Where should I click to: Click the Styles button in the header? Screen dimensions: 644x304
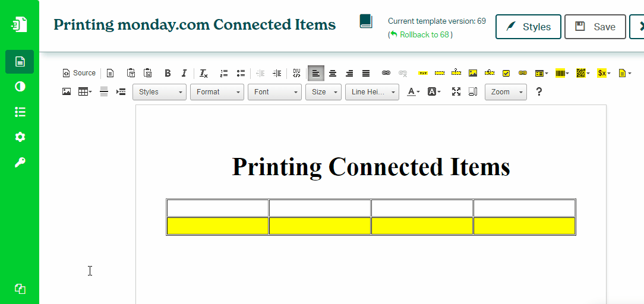[x=528, y=27]
